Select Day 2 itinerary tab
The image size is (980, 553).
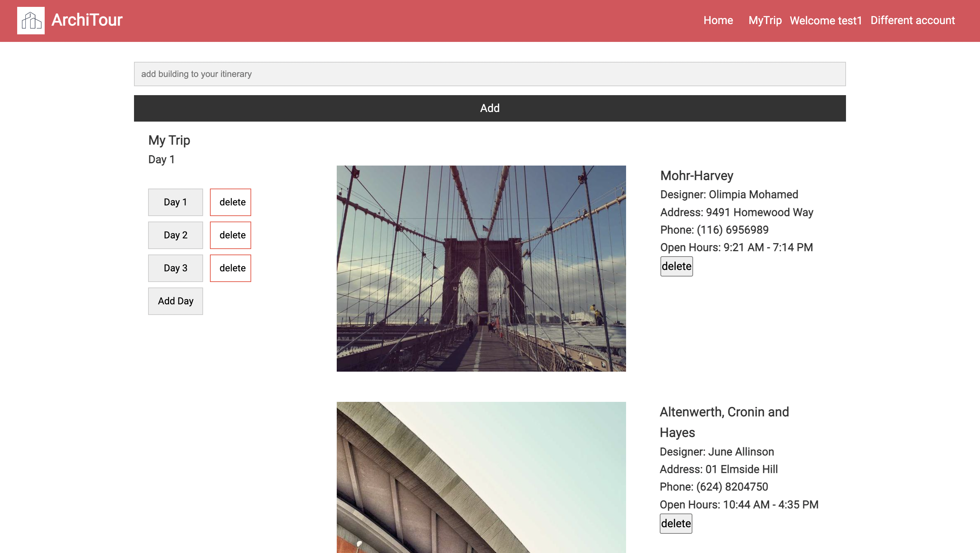(175, 235)
